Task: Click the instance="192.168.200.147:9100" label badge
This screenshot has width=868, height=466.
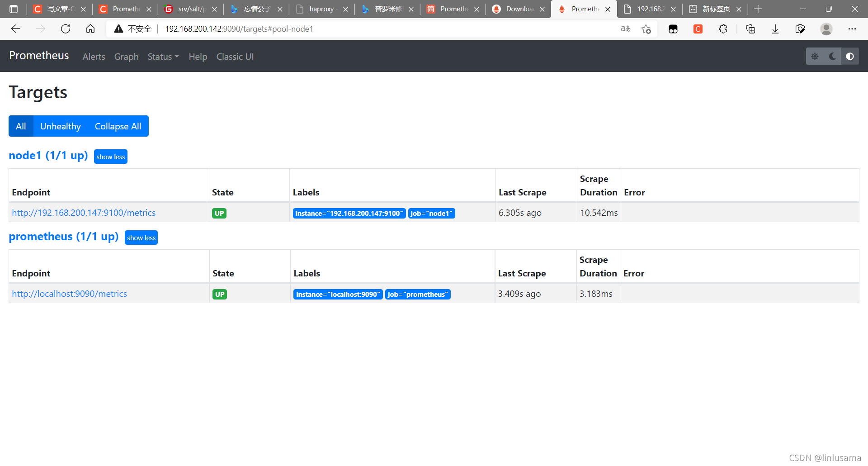Action: click(x=349, y=213)
